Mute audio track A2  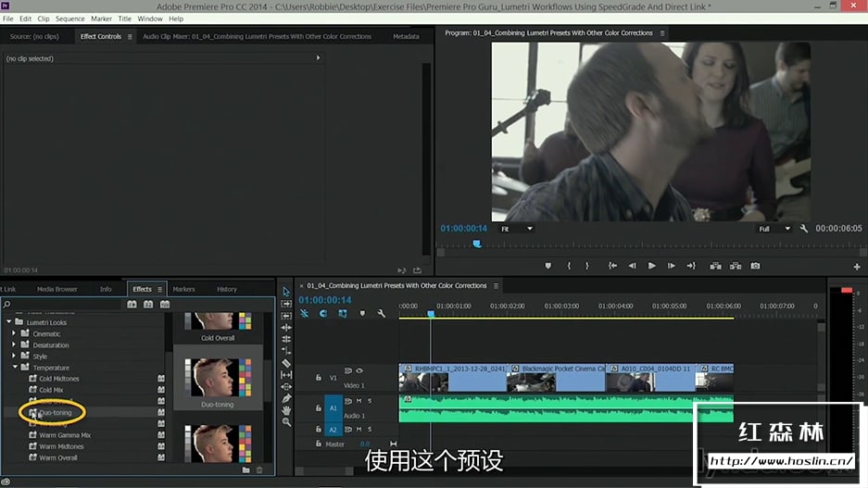click(359, 430)
